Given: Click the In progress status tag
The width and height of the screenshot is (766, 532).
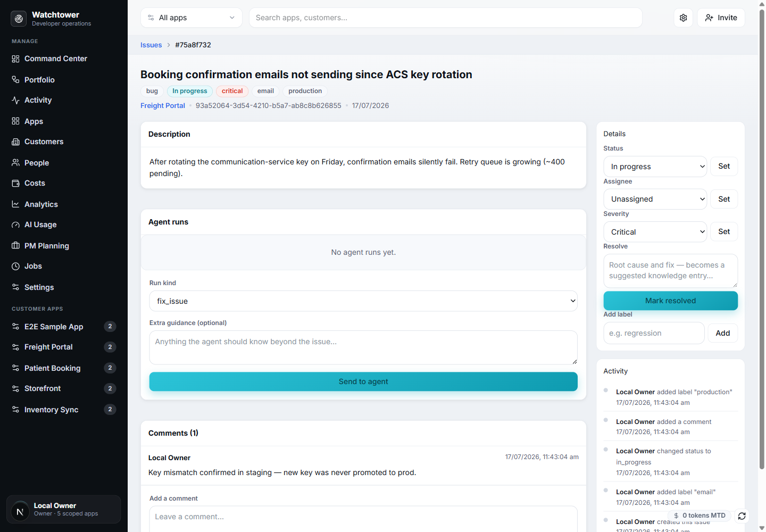Looking at the screenshot, I should click(190, 91).
